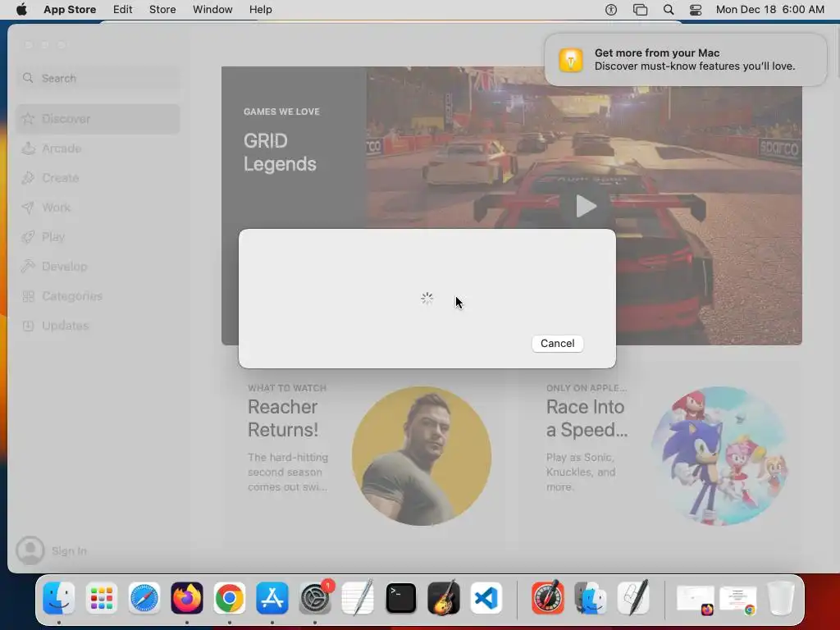
Task: Open Google Chrome from the Dock
Action: [230, 598]
